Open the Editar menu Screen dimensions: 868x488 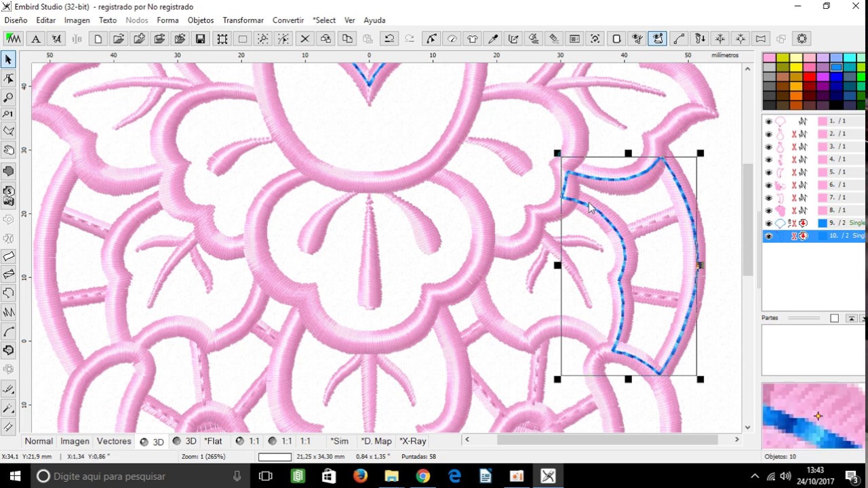pyautogui.click(x=46, y=20)
